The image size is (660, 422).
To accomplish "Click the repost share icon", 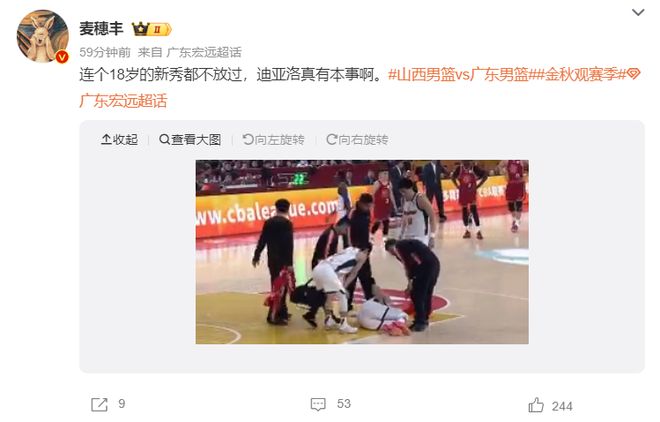I will pyautogui.click(x=99, y=404).
